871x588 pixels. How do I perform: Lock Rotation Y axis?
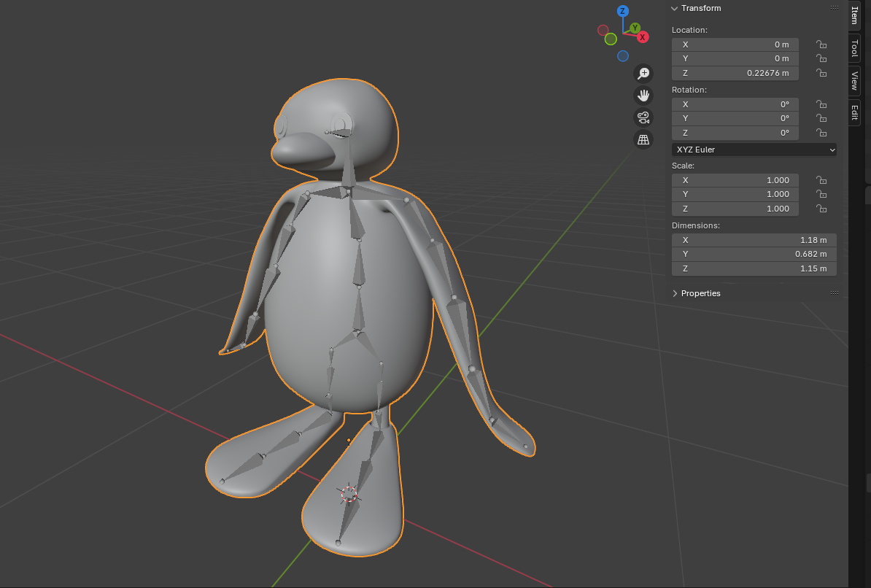coord(821,118)
